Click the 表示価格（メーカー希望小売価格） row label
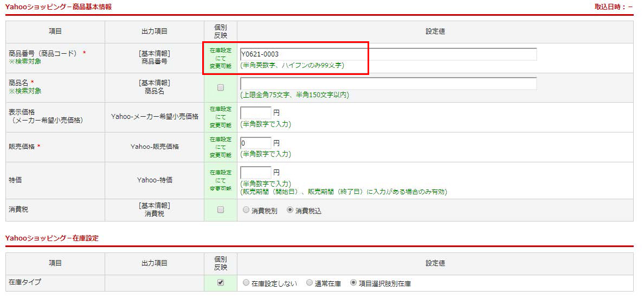Viewport: 644px width, 297px height. [46, 116]
